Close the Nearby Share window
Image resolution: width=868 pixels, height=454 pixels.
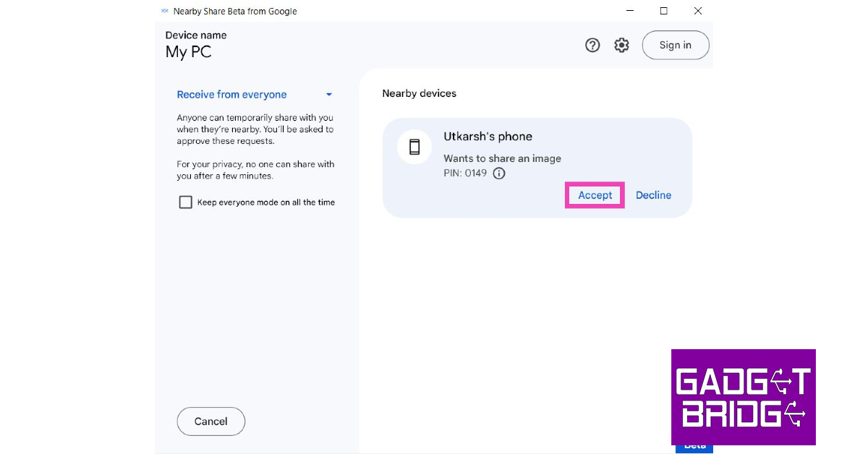click(x=697, y=11)
